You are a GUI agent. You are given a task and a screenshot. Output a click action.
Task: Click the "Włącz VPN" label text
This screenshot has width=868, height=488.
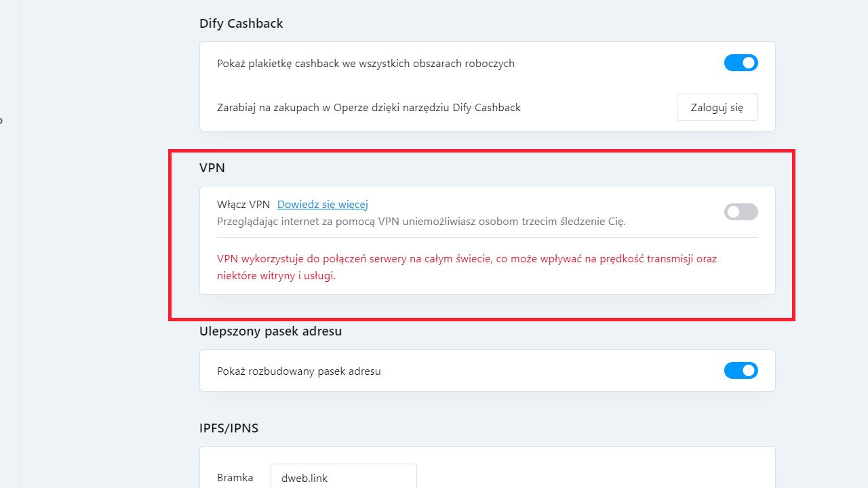242,204
